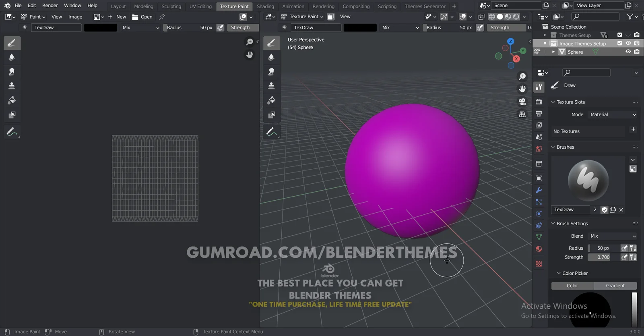Open the Render properties tab
This screenshot has width=644, height=336.
point(539,102)
